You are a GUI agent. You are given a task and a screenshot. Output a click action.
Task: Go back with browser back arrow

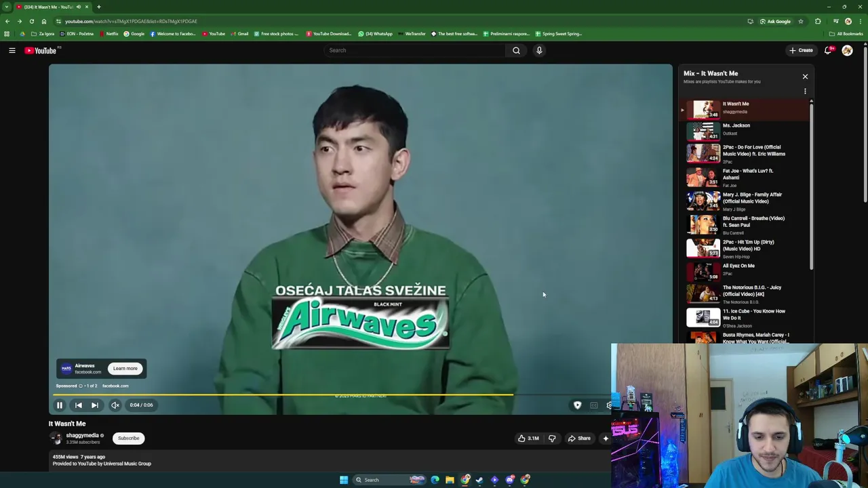7,22
